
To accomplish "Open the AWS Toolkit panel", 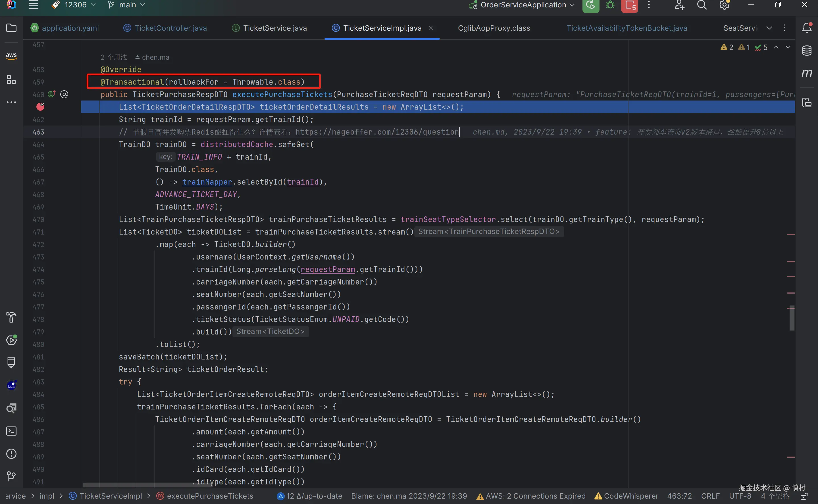I will pos(11,56).
